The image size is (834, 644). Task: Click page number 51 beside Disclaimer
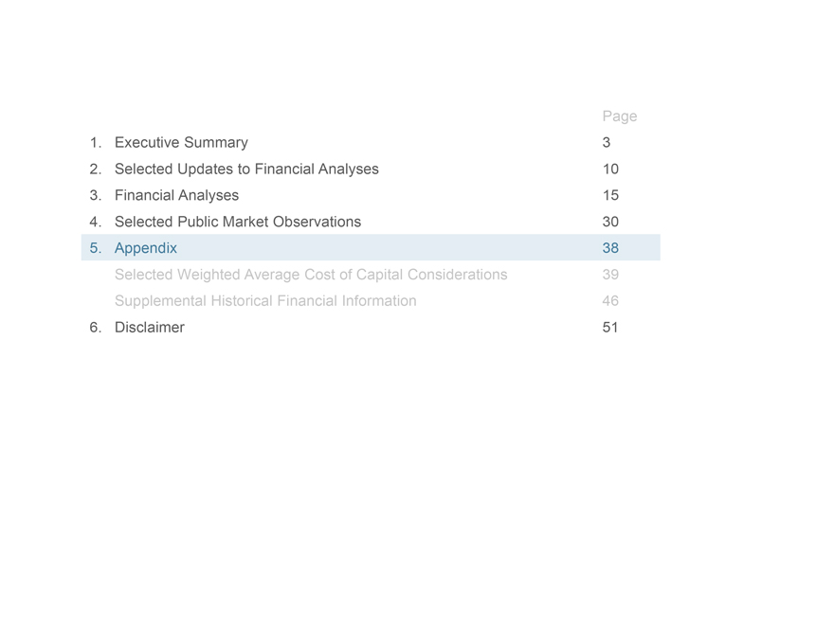pyautogui.click(x=610, y=329)
